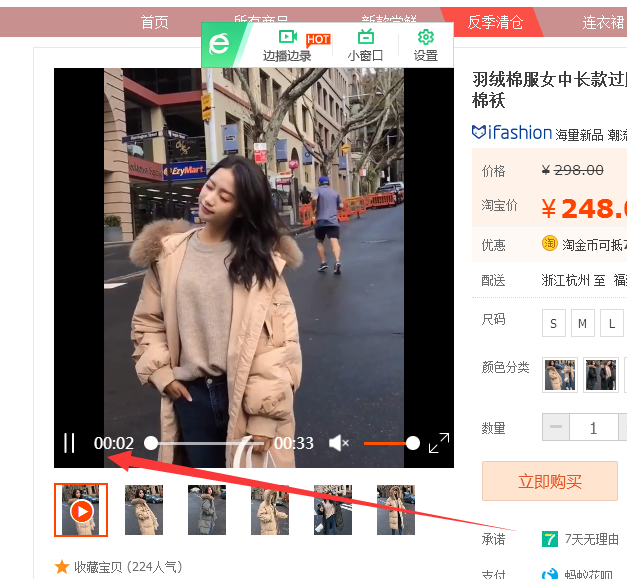Choose the first color swatch

[x=560, y=375]
